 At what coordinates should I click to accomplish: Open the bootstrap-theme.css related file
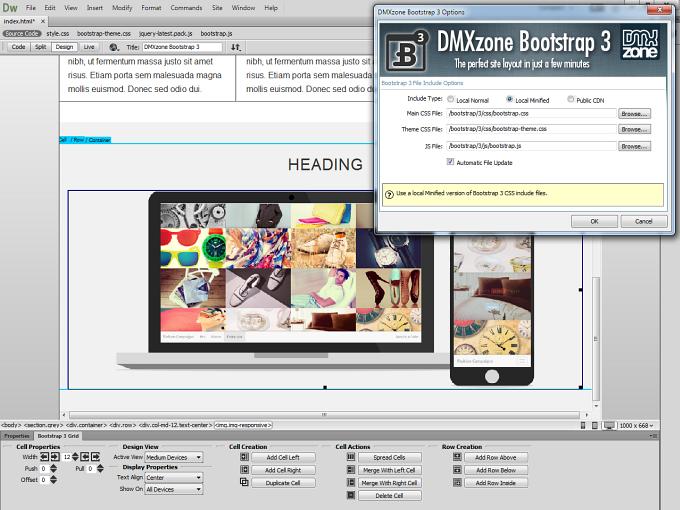104,33
